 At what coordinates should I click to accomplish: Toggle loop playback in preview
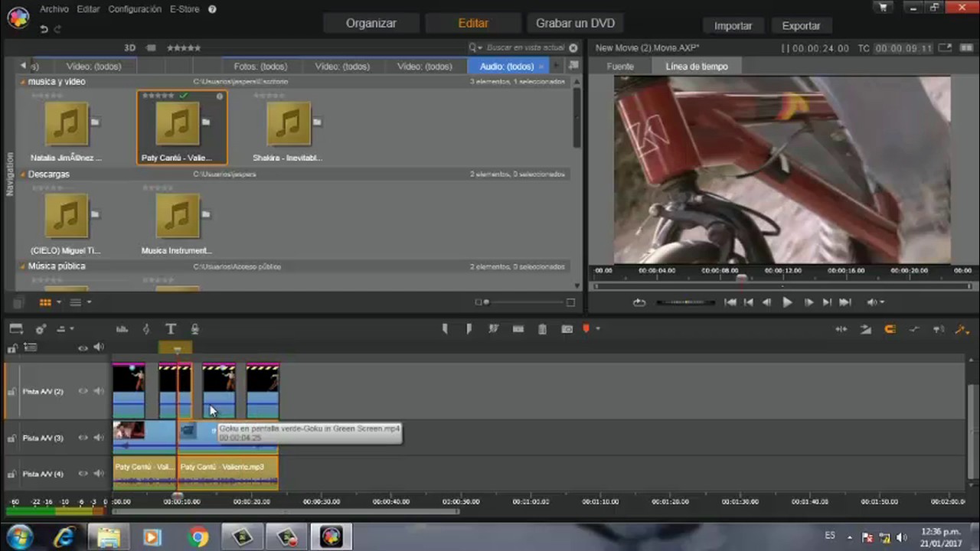pyautogui.click(x=639, y=302)
